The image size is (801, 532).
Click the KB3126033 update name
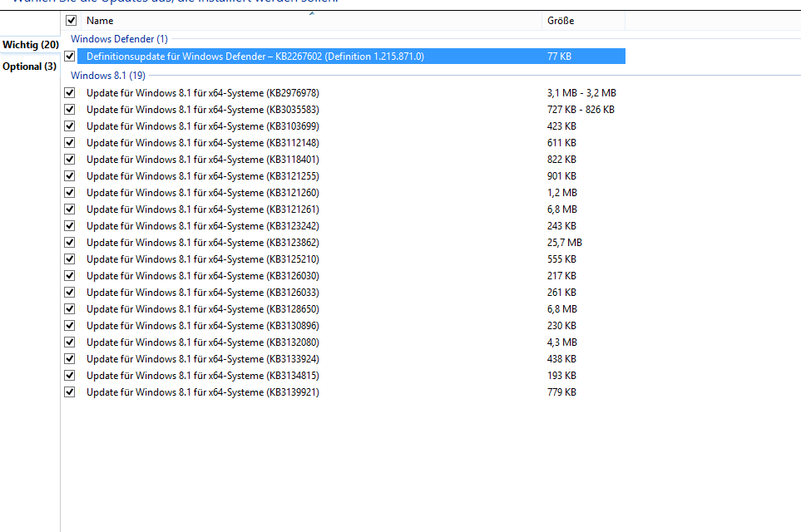pos(203,292)
